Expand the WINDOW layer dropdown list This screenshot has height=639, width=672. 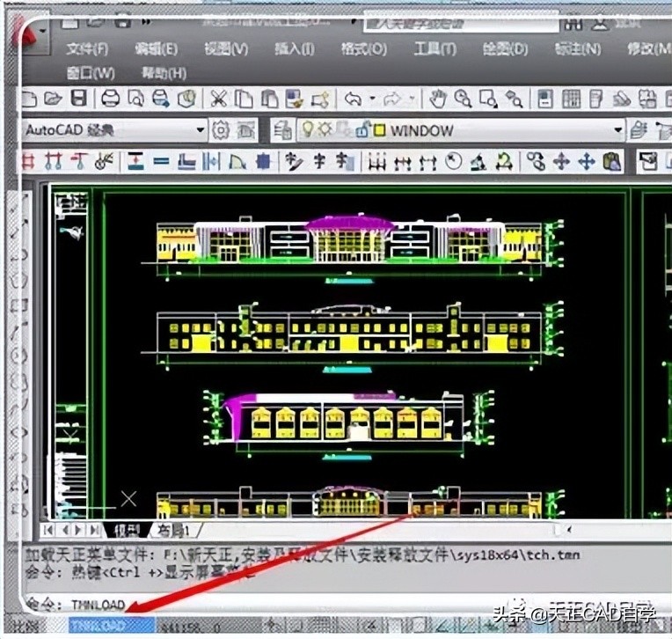[x=617, y=130]
